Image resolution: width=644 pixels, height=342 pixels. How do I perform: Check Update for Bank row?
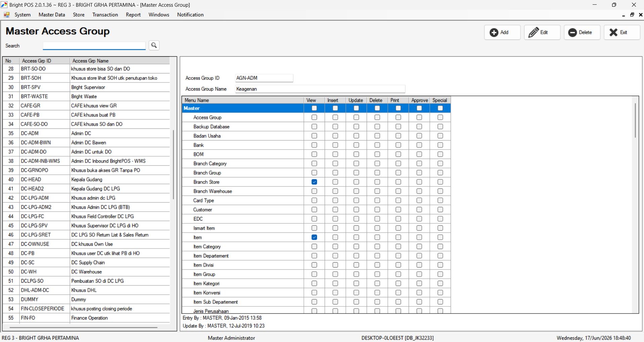tap(356, 145)
